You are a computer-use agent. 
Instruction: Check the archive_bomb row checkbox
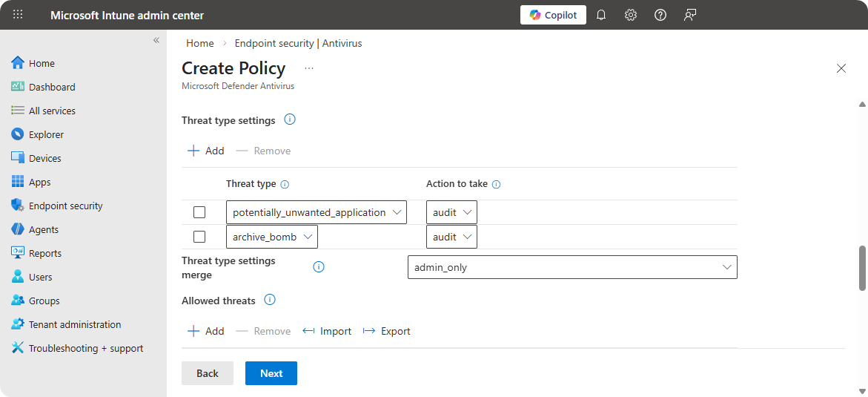pyautogui.click(x=199, y=237)
